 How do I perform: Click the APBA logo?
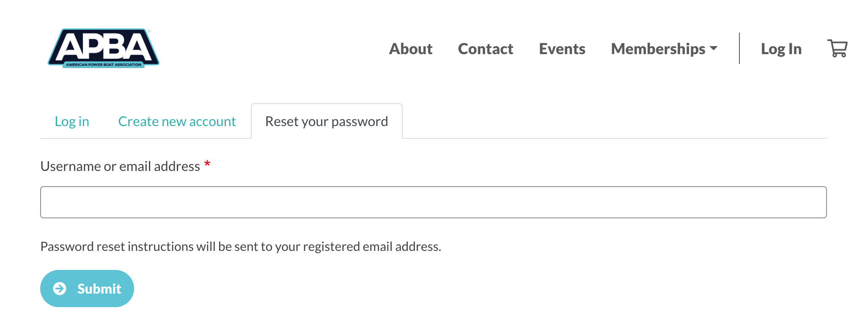pos(103,47)
